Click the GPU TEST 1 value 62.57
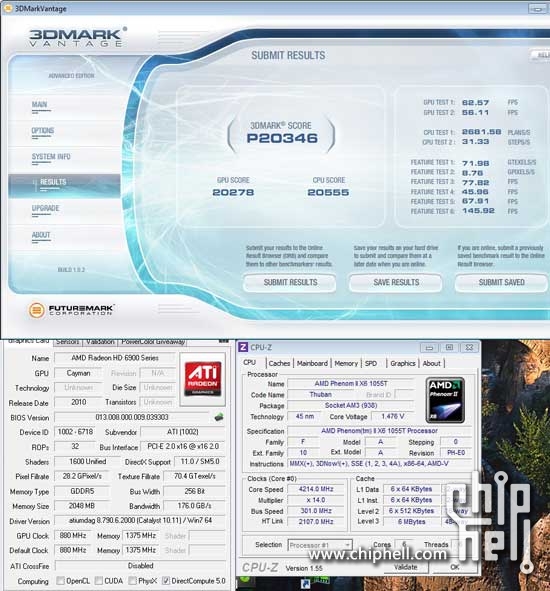The image size is (550, 591). click(475, 103)
